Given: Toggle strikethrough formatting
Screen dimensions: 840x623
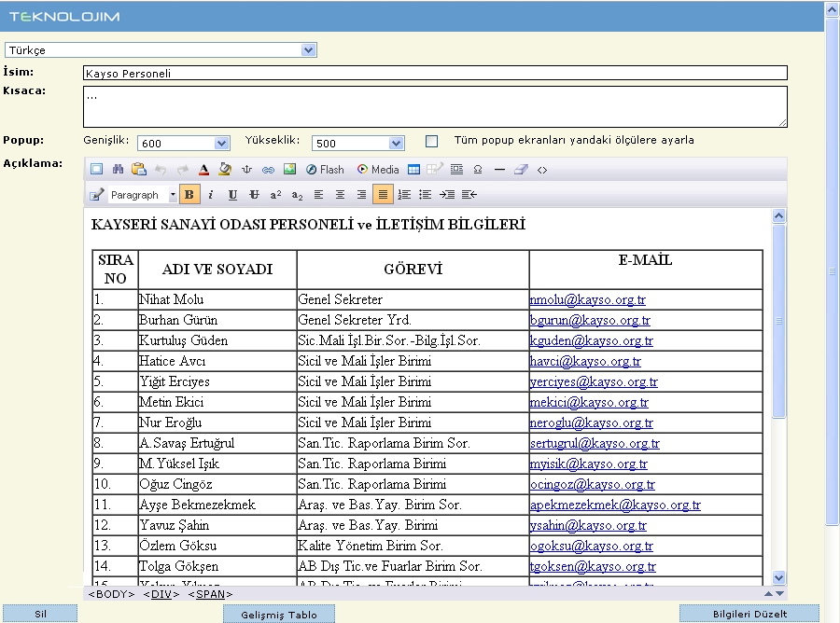Looking at the screenshot, I should [x=254, y=194].
